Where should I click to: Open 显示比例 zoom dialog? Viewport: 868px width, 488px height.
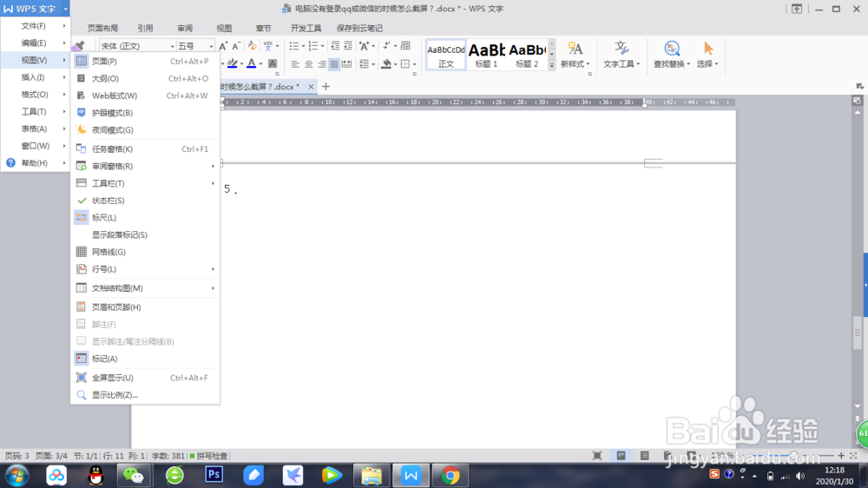(x=145, y=394)
